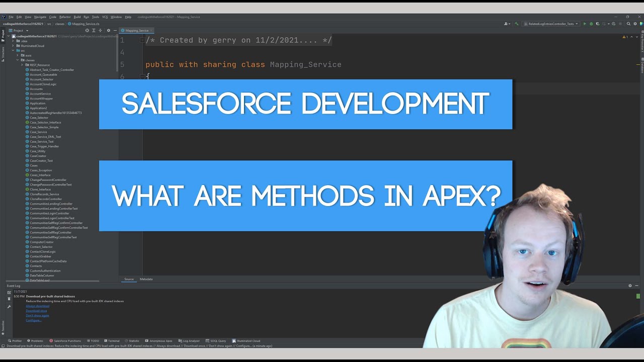Click Mapping_Service.cls breadcrumb

[x=84, y=24]
